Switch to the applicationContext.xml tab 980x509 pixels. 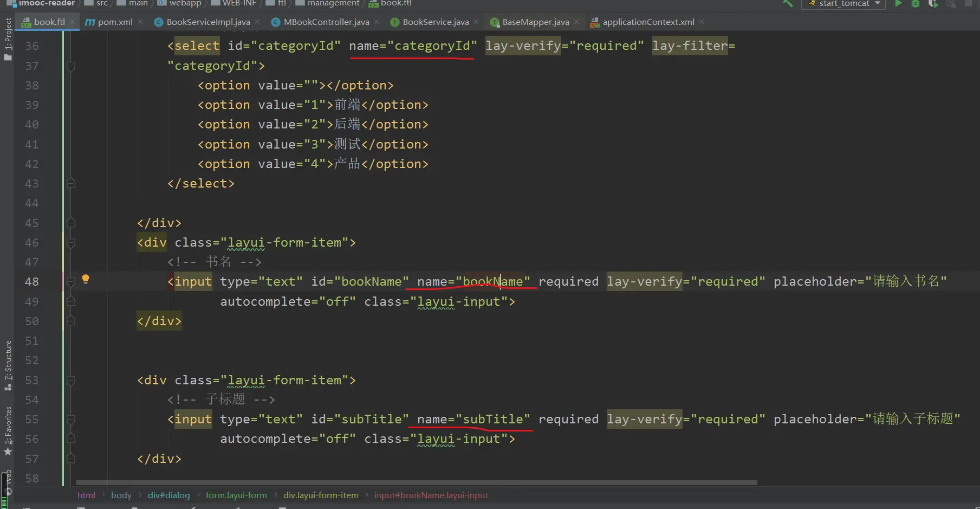pyautogui.click(x=648, y=22)
